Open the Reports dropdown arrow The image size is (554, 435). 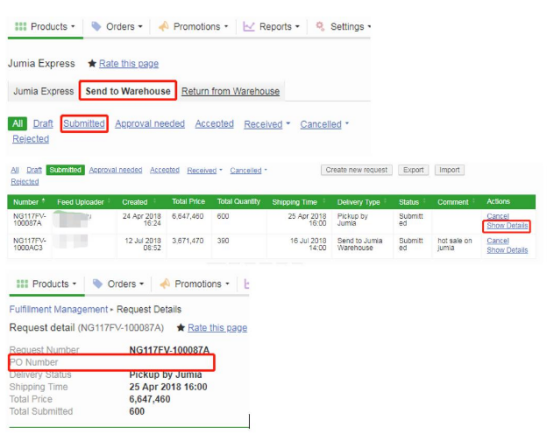tap(297, 27)
